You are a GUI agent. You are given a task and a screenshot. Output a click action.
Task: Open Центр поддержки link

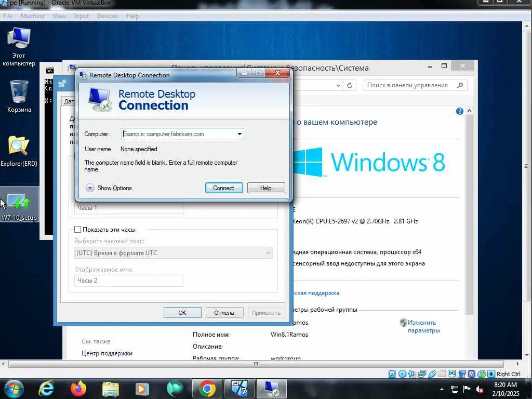pyautogui.click(x=107, y=353)
